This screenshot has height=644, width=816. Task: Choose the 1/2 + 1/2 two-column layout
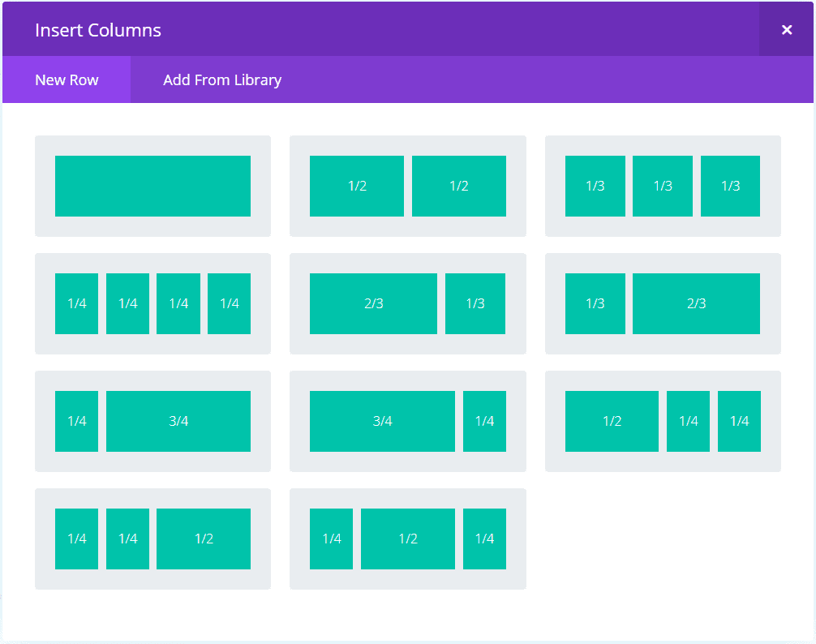407,186
